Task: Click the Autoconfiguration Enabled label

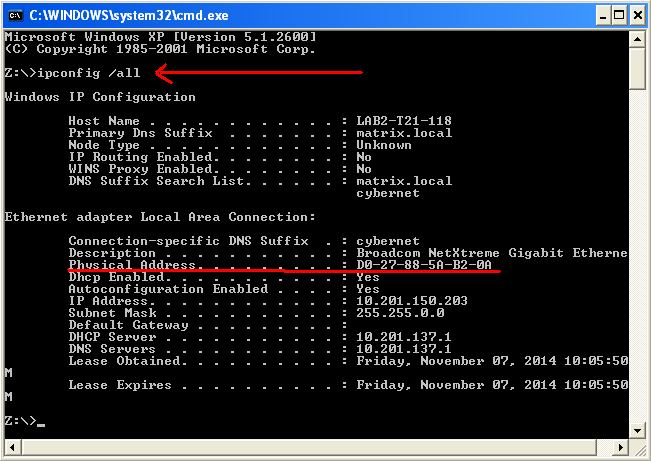Action: click(x=168, y=289)
